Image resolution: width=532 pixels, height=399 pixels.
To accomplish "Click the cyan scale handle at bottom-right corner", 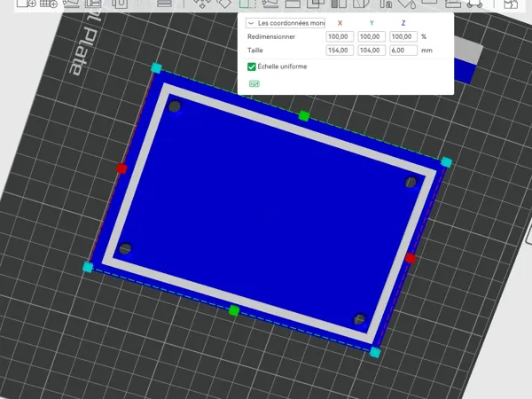I will [x=375, y=353].
